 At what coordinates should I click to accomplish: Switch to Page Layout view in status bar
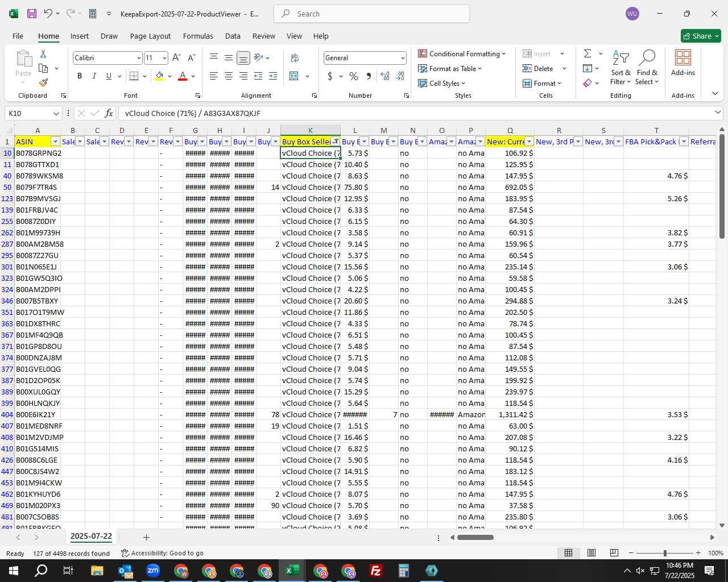click(591, 553)
